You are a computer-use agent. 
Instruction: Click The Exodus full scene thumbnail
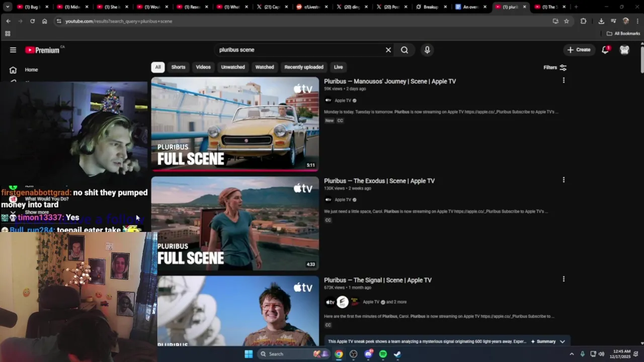coord(235,223)
